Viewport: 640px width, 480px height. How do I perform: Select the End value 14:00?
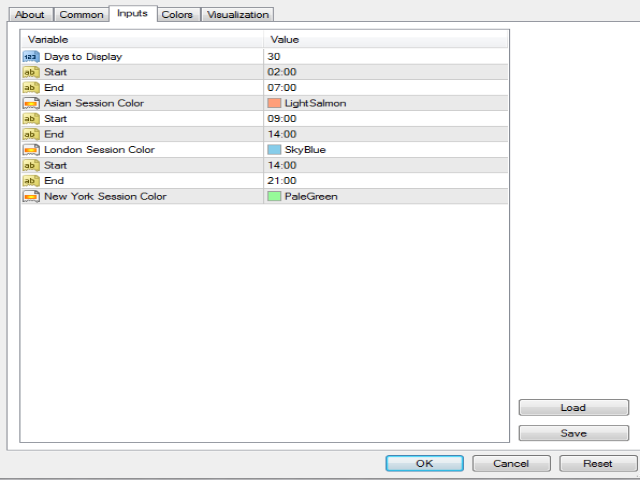coord(282,134)
